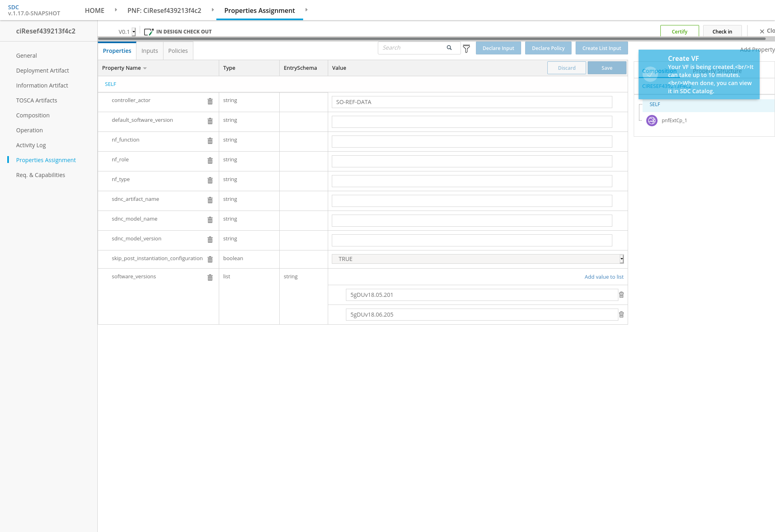
Task: Go to TOSCA Artifacts
Action: (37, 100)
